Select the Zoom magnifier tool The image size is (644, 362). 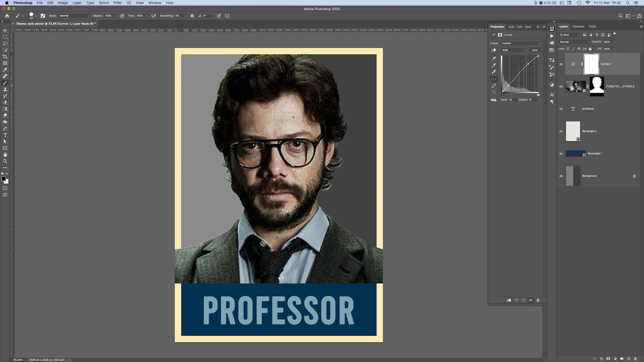(5, 161)
